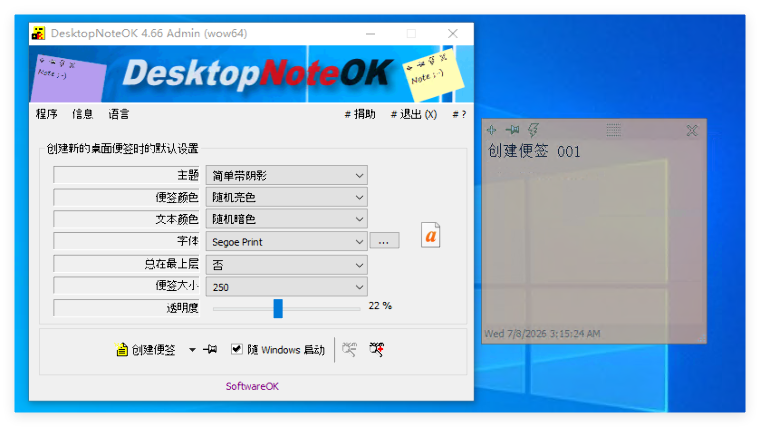
Task: Click the 便签颜色 label field
Action: tap(127, 197)
